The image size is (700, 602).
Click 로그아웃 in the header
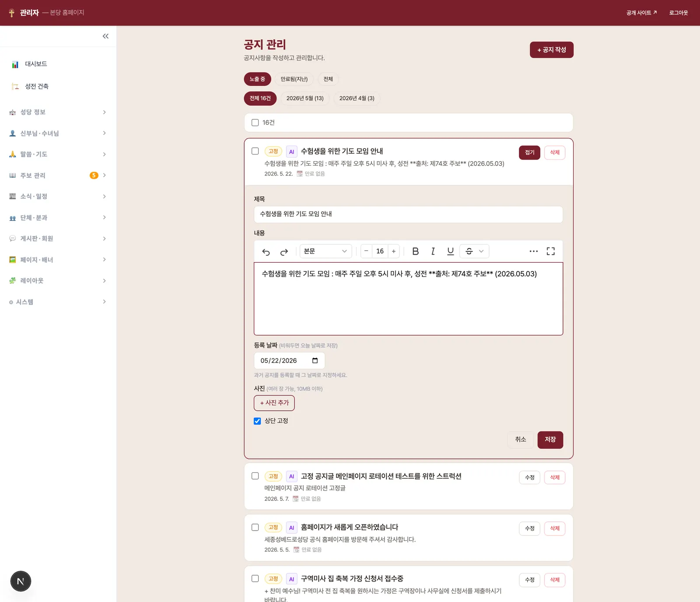pos(679,13)
